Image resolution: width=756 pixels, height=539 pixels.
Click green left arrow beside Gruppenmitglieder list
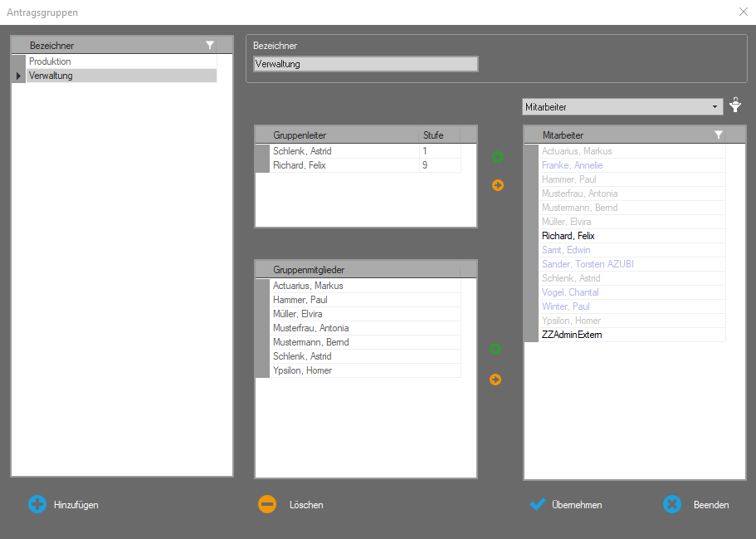click(495, 350)
